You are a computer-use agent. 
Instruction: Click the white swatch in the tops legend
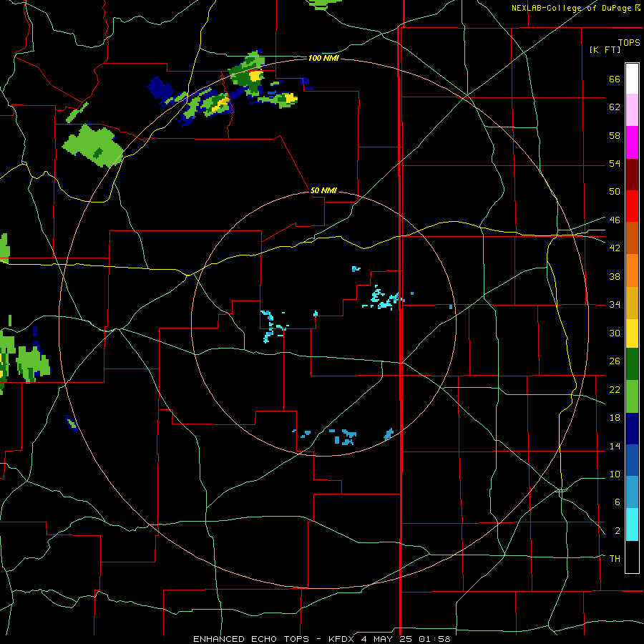click(632, 79)
